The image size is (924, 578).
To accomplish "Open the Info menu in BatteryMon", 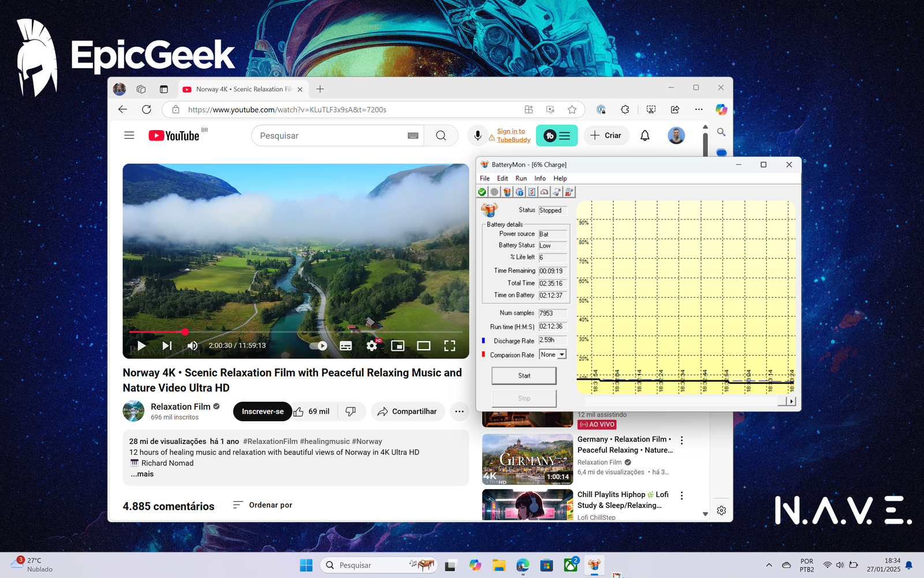I will (x=540, y=179).
